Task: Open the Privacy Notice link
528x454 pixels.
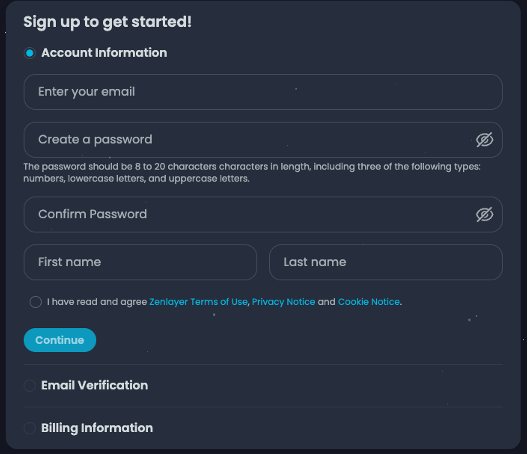Action: 284,302
